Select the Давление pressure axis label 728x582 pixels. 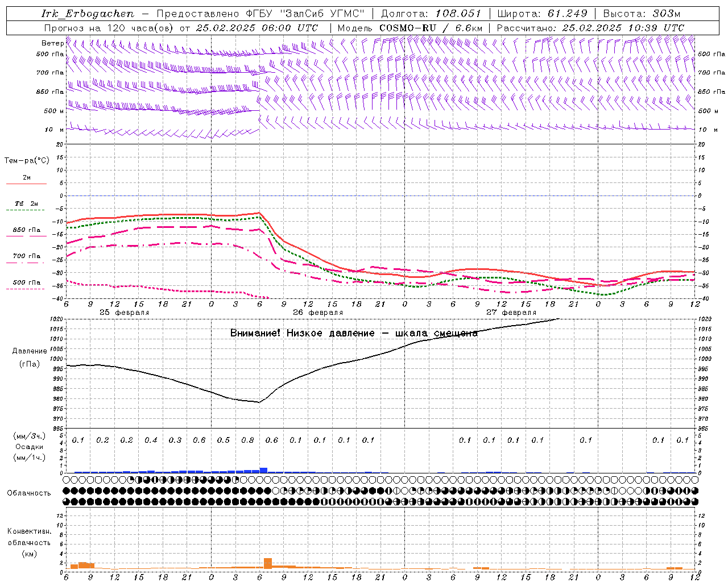click(30, 351)
